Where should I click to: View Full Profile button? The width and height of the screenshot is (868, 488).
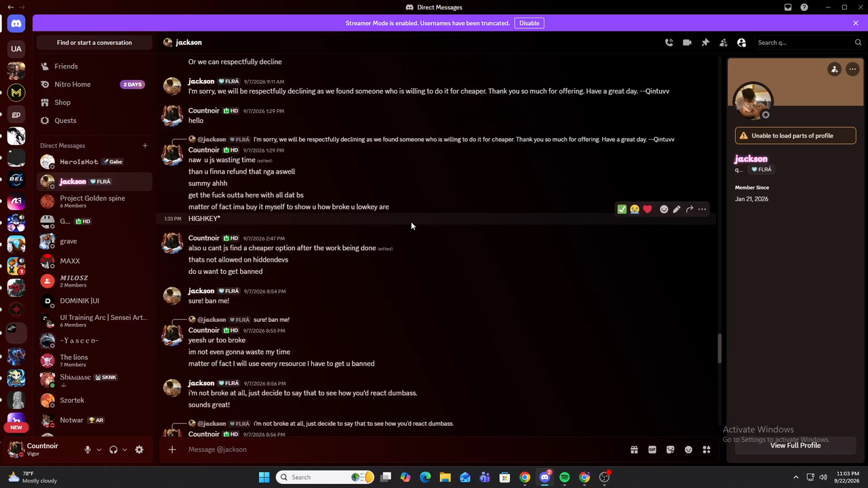point(795,445)
